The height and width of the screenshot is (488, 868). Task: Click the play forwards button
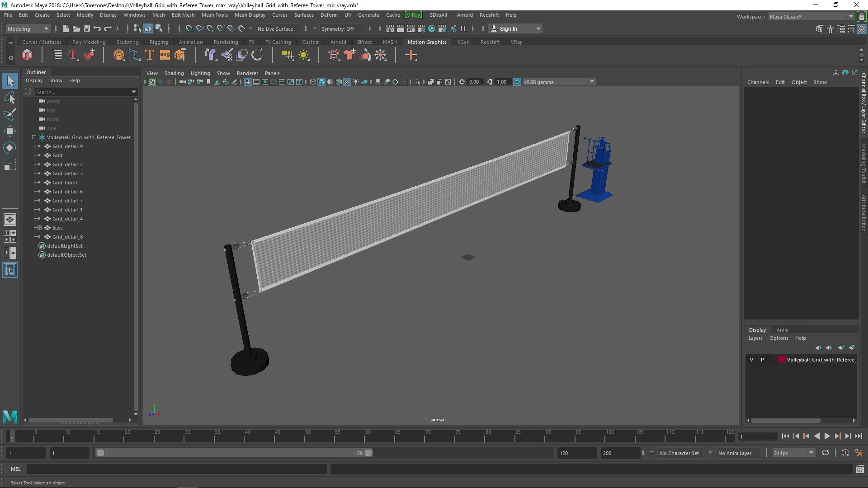click(827, 436)
